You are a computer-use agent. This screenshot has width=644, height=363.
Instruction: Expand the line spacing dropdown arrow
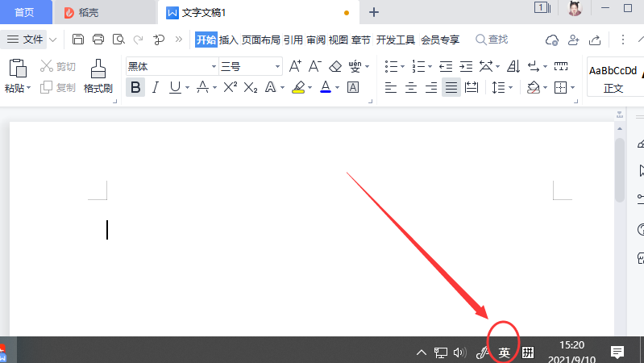[x=512, y=87]
